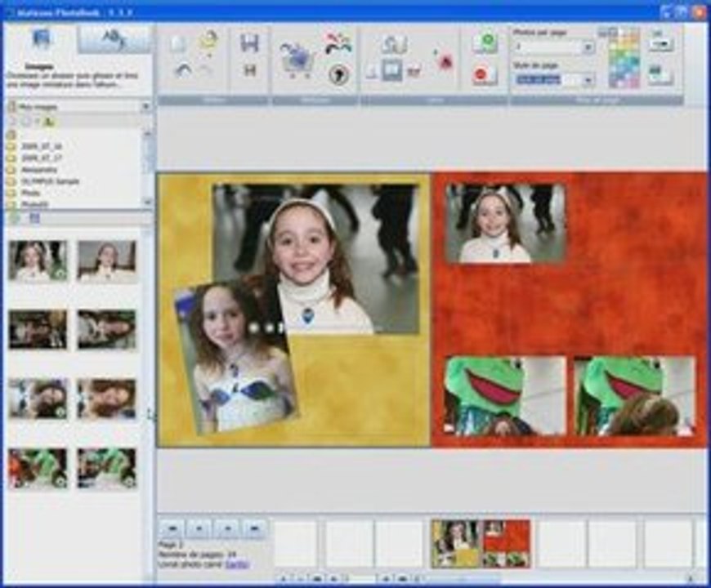Select the right frog photo on red page
This screenshot has width=711, height=588.
[x=634, y=396]
